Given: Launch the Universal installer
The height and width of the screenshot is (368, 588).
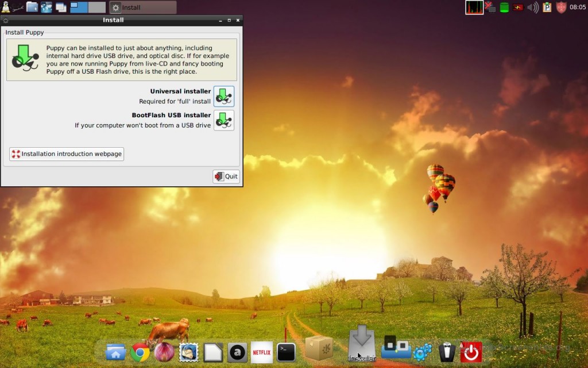Looking at the screenshot, I should [x=223, y=96].
